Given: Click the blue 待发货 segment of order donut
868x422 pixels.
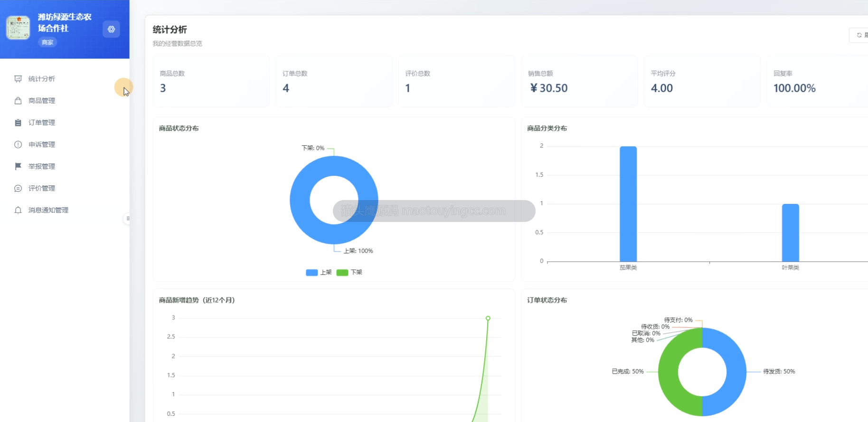Looking at the screenshot, I should [736, 372].
